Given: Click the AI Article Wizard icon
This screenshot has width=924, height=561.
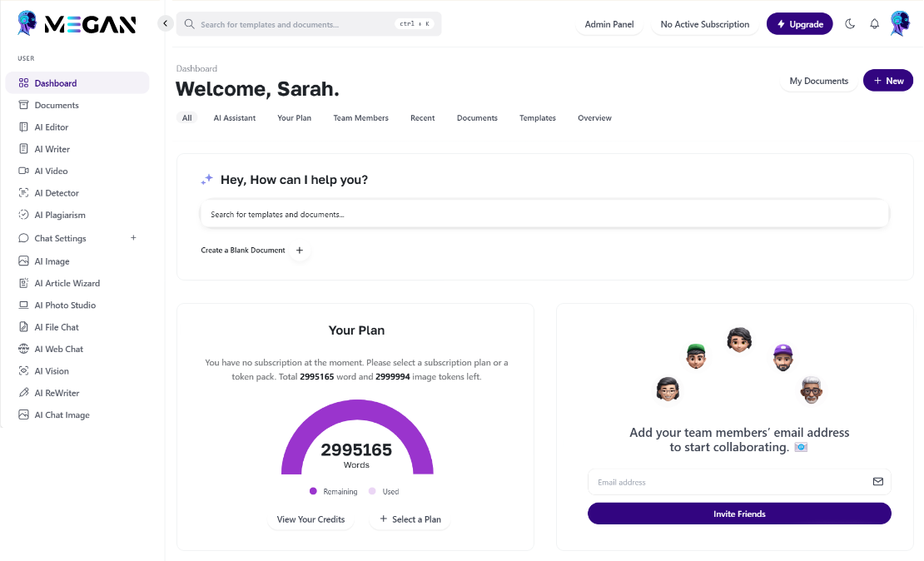Looking at the screenshot, I should pyautogui.click(x=23, y=283).
